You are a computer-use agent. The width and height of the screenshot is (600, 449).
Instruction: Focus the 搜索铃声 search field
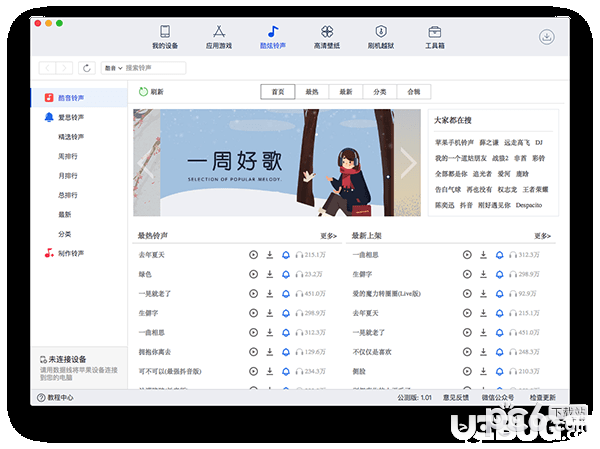coord(155,68)
